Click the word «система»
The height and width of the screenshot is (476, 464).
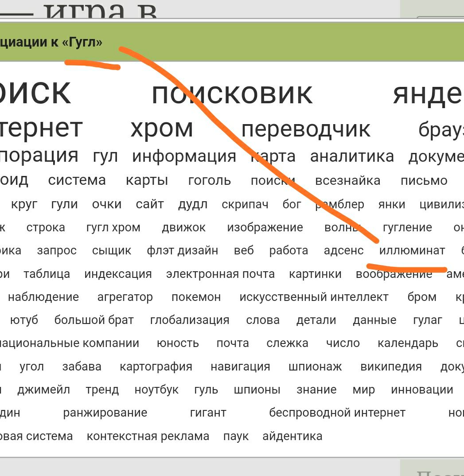coord(77,180)
